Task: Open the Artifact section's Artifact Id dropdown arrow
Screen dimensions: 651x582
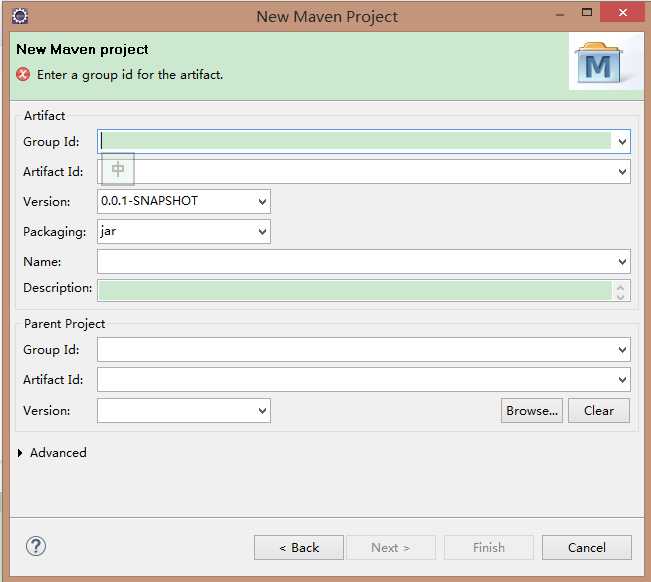Action: [x=622, y=171]
